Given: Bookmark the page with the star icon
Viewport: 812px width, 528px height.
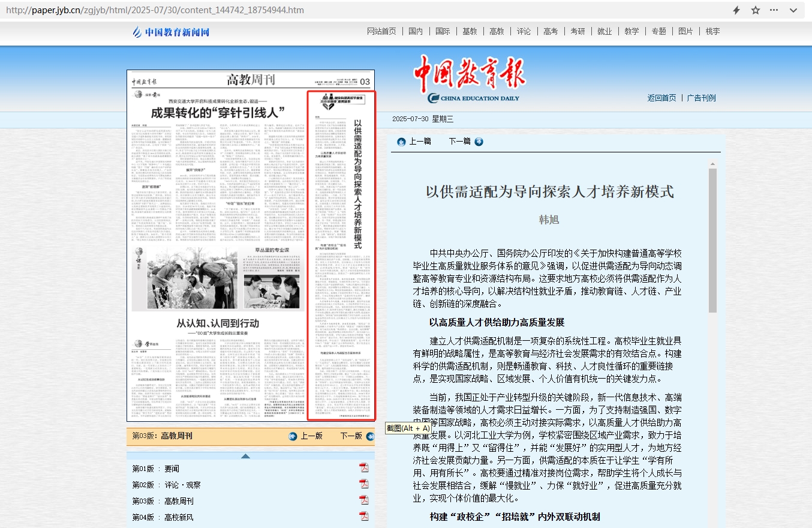Looking at the screenshot, I should 755,10.
